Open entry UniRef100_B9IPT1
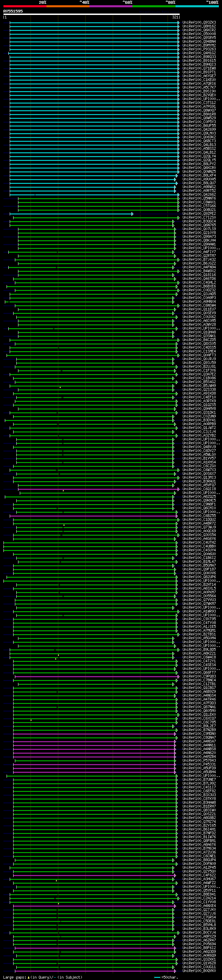The image size is (222, 980). coord(199,72)
